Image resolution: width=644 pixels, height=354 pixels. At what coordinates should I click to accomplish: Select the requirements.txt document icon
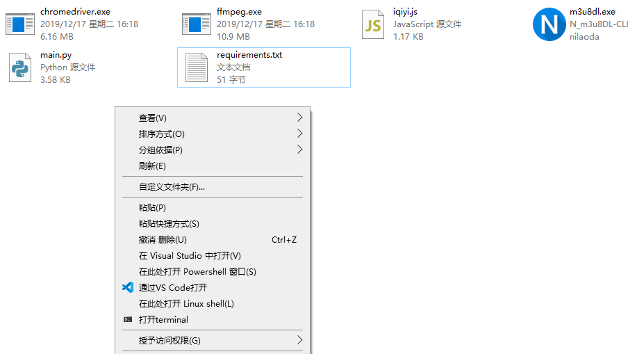[x=197, y=67]
